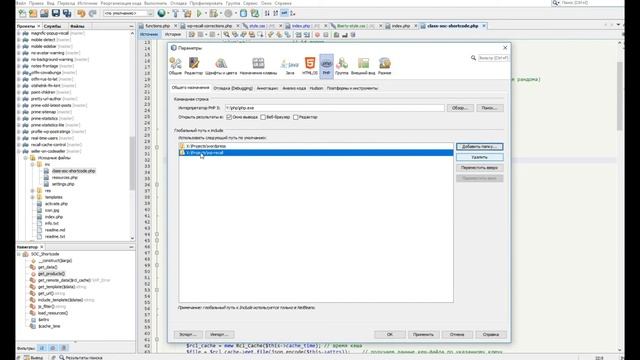The height and width of the screenshot is (360, 640).
Task: Expand the res folder in project tree
Action: coord(33,191)
